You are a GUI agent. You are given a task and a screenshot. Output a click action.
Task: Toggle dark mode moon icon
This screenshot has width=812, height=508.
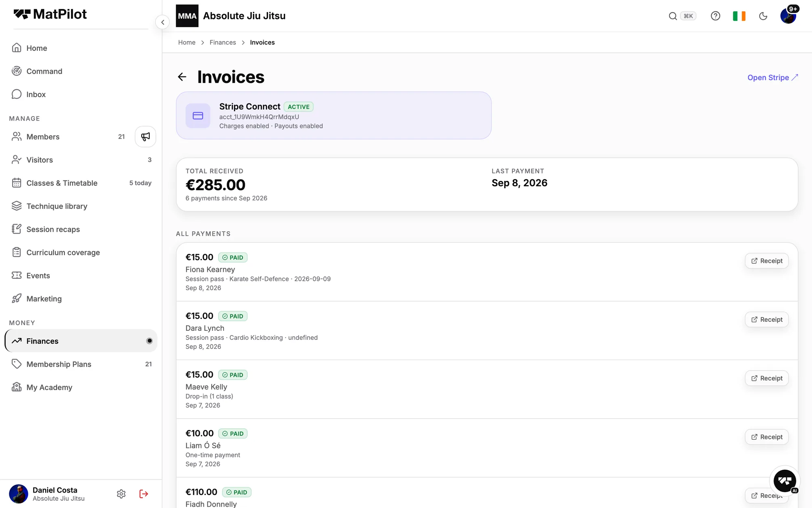tap(763, 16)
